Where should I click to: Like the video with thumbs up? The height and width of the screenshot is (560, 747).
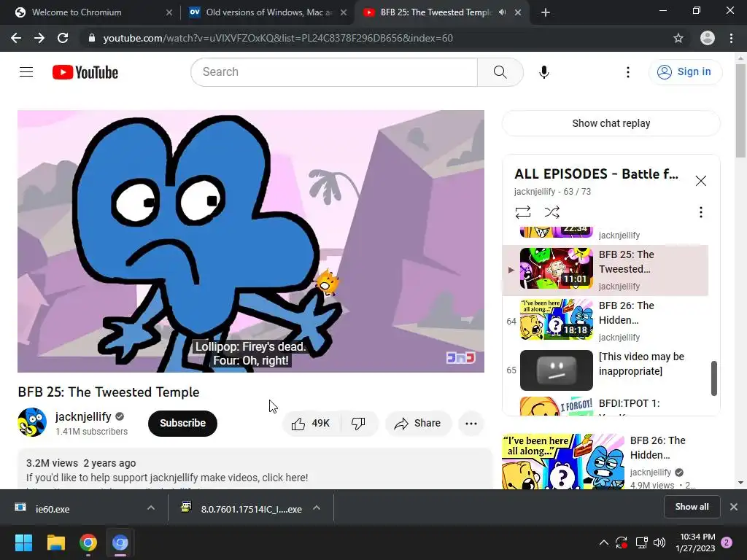click(x=311, y=424)
